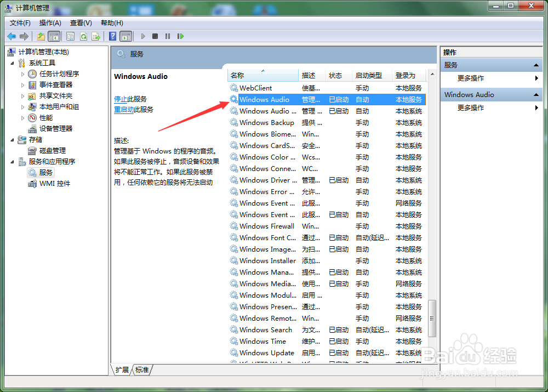Select the Windows Driver ... service row

[327, 180]
